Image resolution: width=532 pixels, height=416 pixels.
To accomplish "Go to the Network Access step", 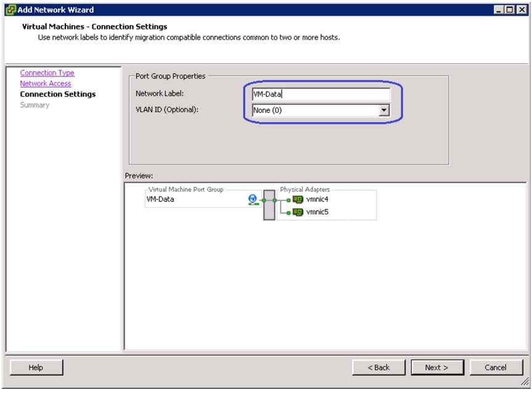I will (46, 83).
